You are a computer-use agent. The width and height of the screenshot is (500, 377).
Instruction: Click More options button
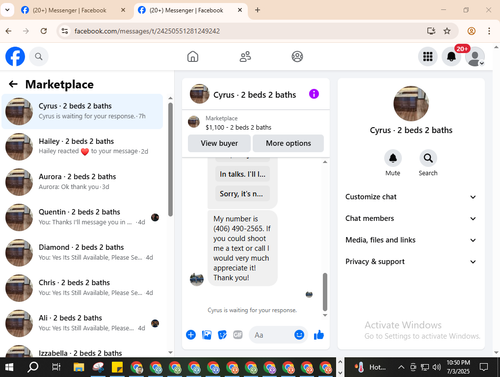tap(288, 143)
